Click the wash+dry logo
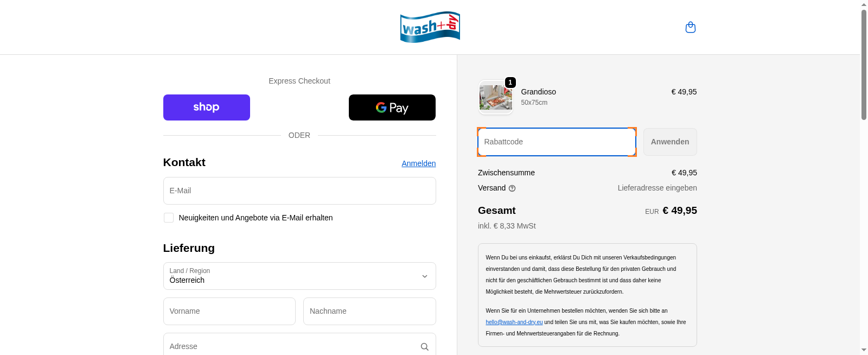Screen dimensions: 868x355 tap(430, 27)
